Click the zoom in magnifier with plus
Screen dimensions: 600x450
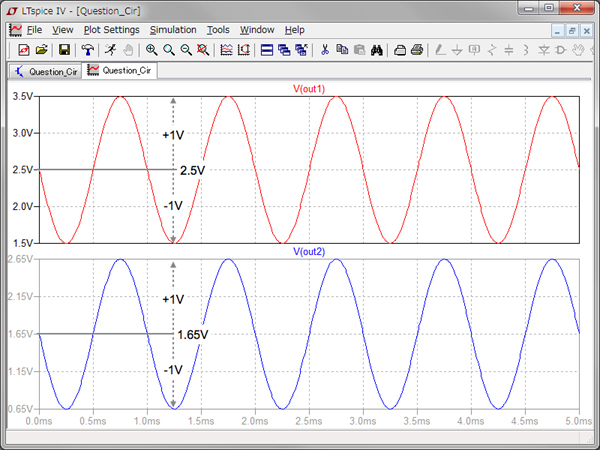[x=152, y=49]
